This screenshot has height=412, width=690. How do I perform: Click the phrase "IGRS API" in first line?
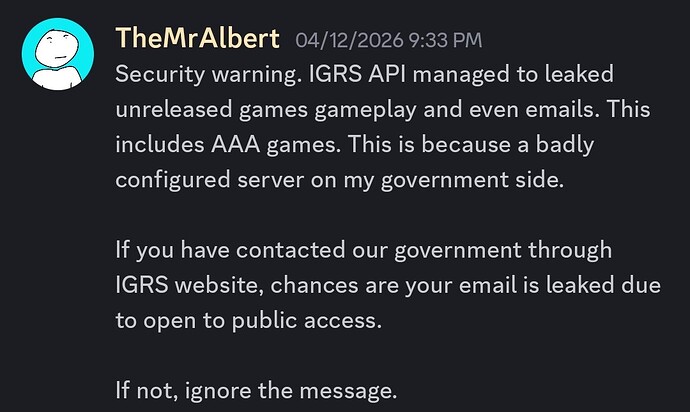[357, 74]
